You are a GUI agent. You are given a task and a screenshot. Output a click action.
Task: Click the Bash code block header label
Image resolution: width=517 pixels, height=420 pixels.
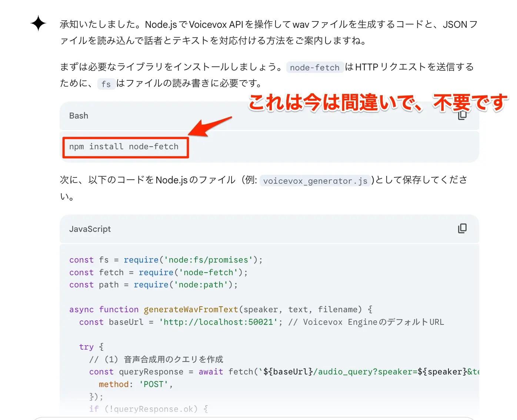click(x=79, y=116)
